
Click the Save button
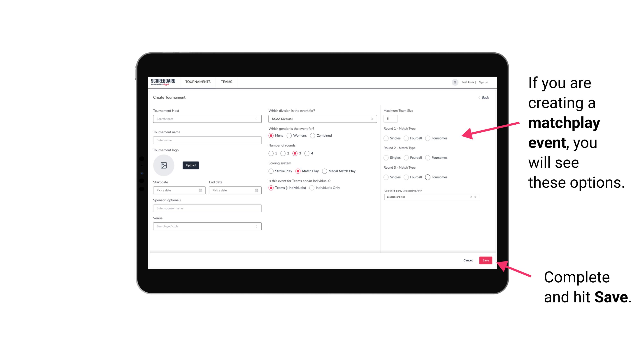(485, 260)
